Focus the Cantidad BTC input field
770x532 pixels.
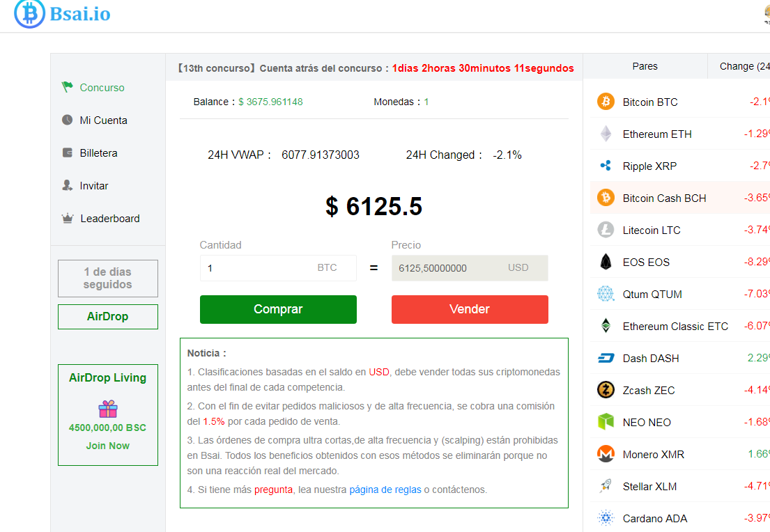pyautogui.click(x=278, y=268)
